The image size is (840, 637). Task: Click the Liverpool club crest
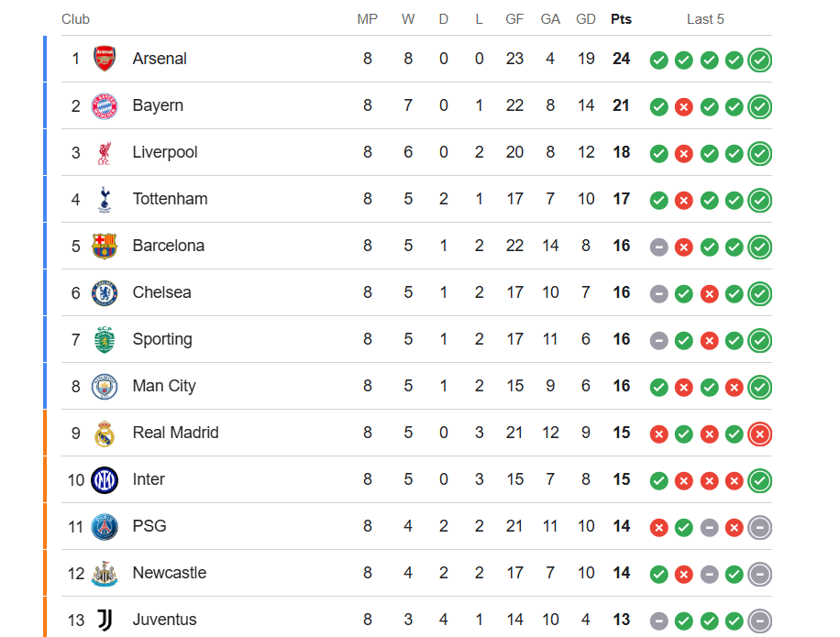(105, 153)
